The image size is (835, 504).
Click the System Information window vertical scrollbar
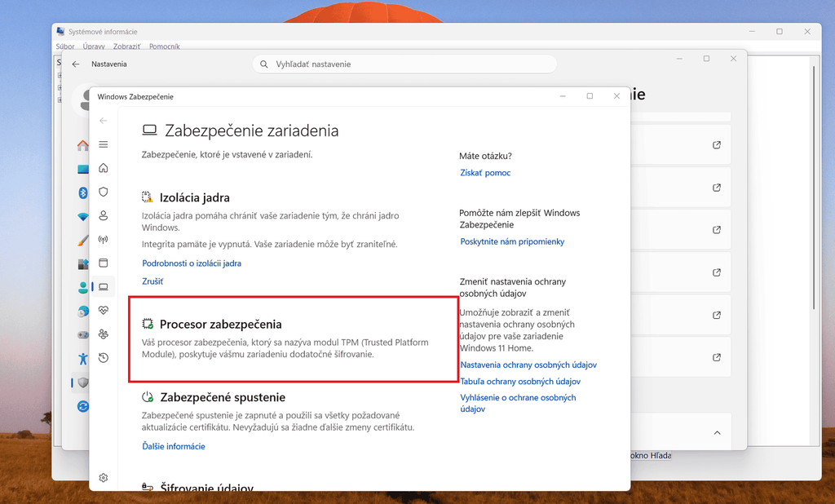(814, 187)
